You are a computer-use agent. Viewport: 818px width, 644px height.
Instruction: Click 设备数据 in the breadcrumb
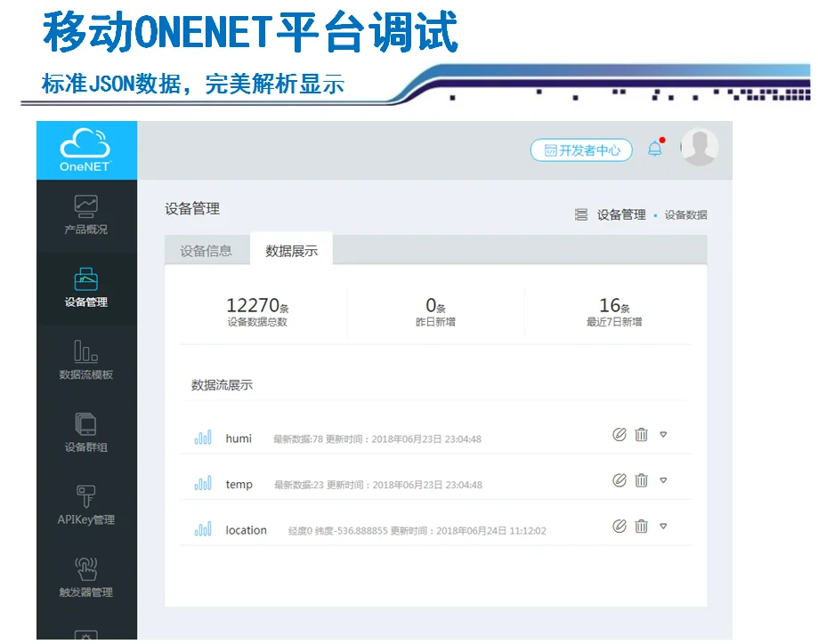click(686, 215)
